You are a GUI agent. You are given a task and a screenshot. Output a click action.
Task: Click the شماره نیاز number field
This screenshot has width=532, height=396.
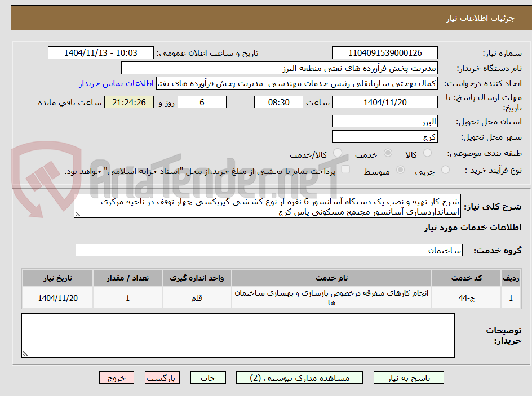(x=385, y=53)
